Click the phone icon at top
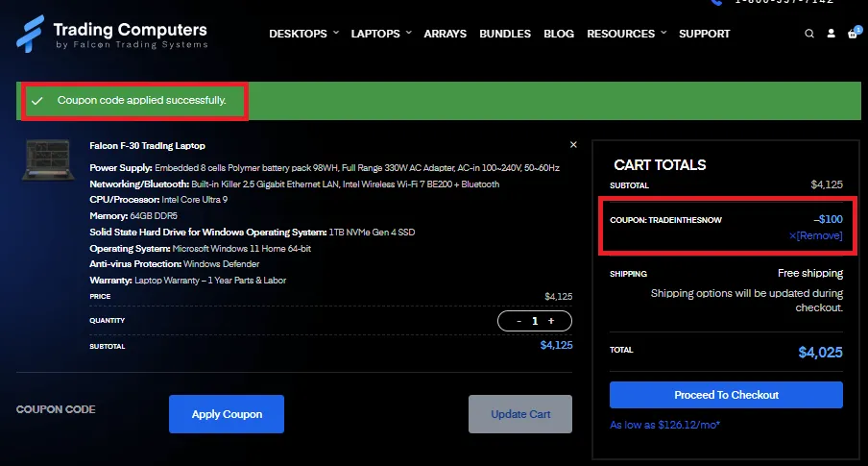Viewport: 868px width, 466px height. [x=717, y=2]
